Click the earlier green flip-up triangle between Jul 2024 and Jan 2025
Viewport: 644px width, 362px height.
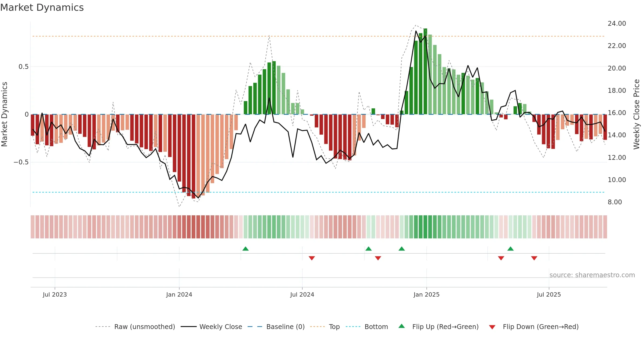368,249
